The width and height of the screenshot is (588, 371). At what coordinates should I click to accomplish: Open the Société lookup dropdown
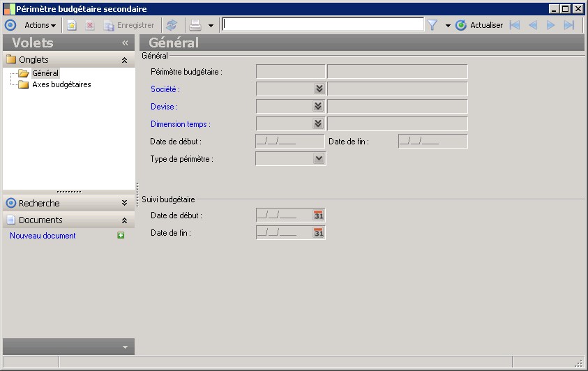319,89
